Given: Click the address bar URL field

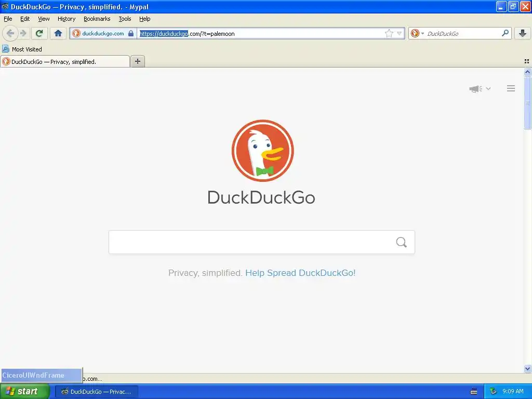Looking at the screenshot, I should click(x=261, y=33).
